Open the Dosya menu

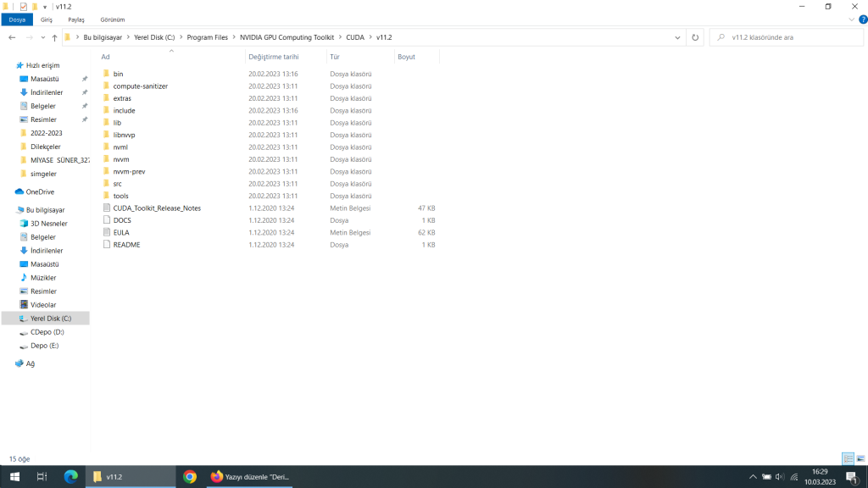[17, 19]
